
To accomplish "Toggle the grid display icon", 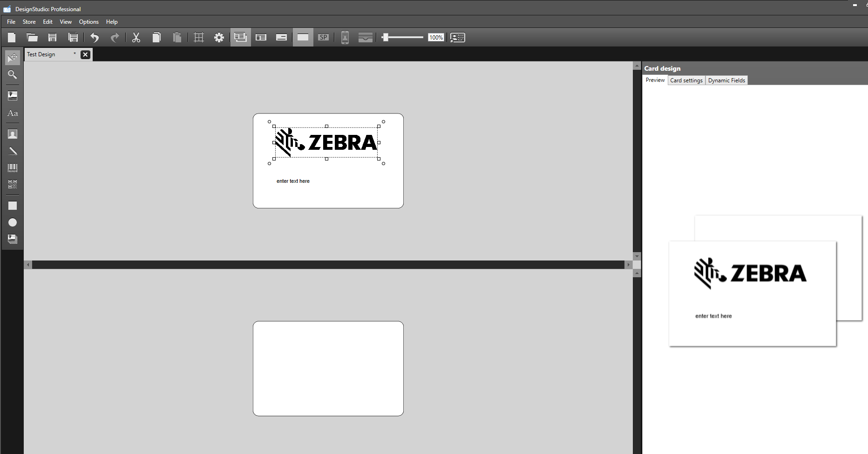I will (x=199, y=38).
